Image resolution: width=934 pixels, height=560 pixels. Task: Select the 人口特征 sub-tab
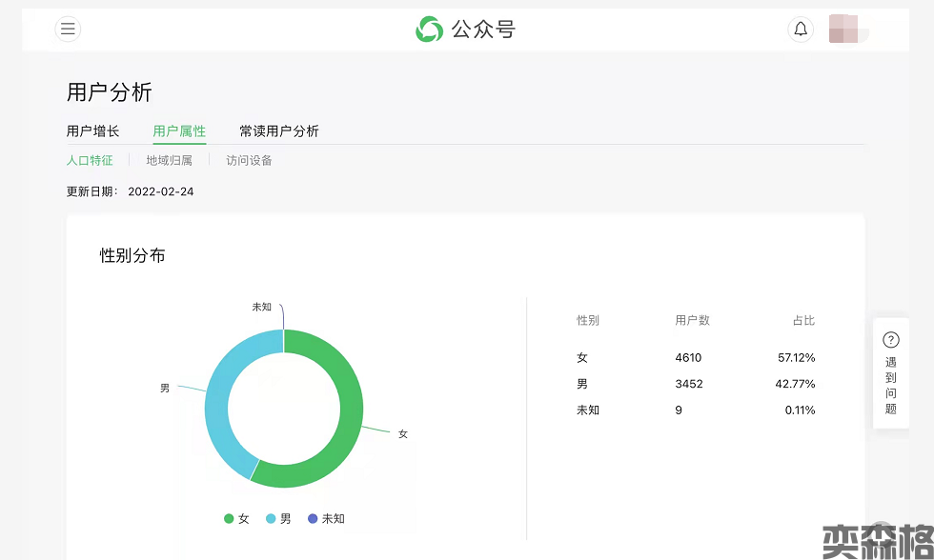pyautogui.click(x=90, y=161)
